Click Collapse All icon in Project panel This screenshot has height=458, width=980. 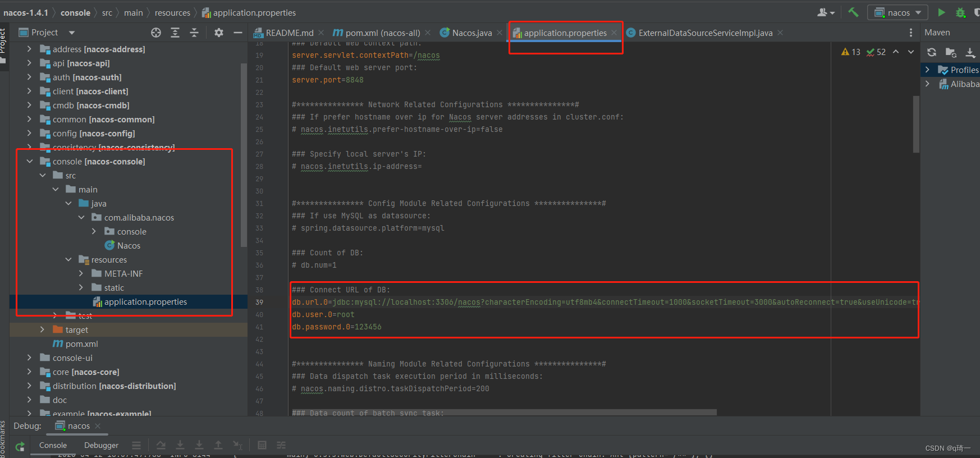[x=194, y=33]
